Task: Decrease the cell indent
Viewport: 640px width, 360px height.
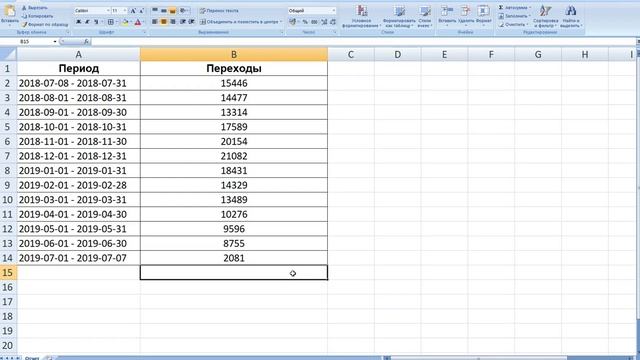Action: [183, 22]
